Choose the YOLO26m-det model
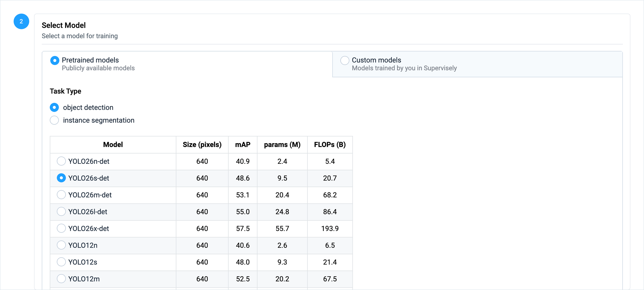The width and height of the screenshot is (644, 290). (61, 195)
